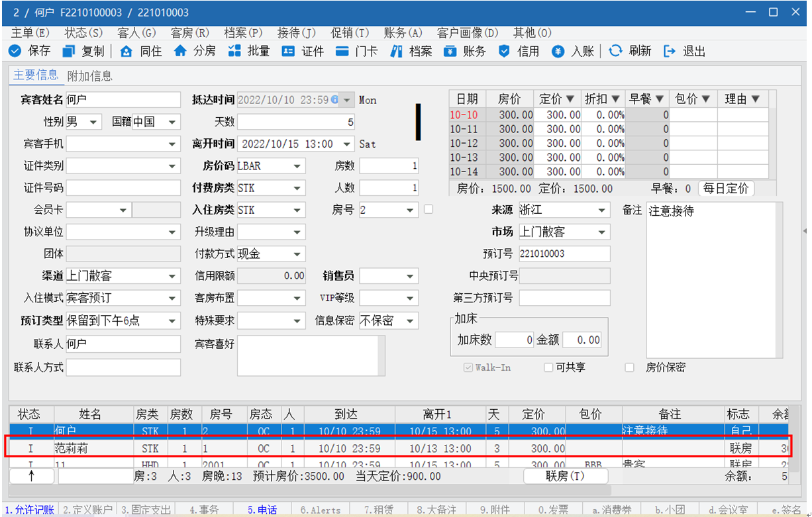Open the 账务 accounting toolbar icon
The image size is (812, 517).
(x=450, y=51)
